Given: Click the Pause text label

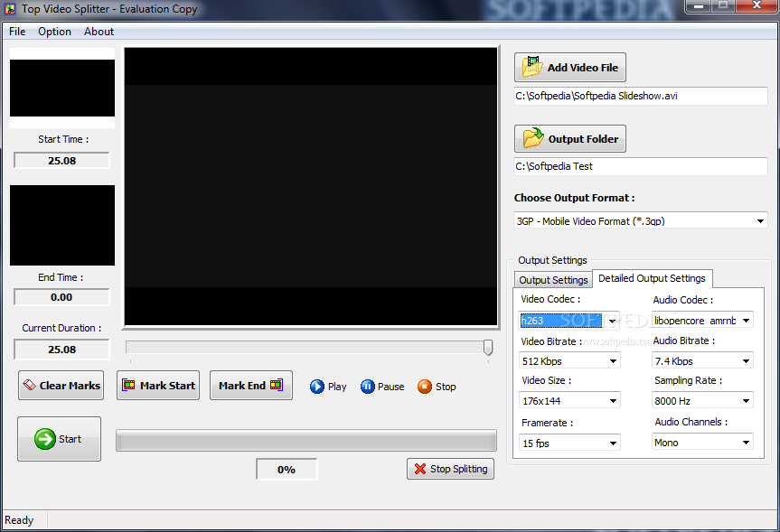Looking at the screenshot, I should 390,387.
